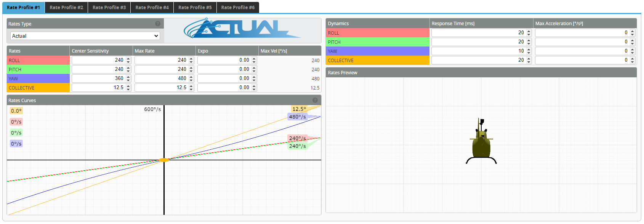Open the Rates Type dropdown
Image resolution: width=644 pixels, height=224 pixels.
(85, 36)
